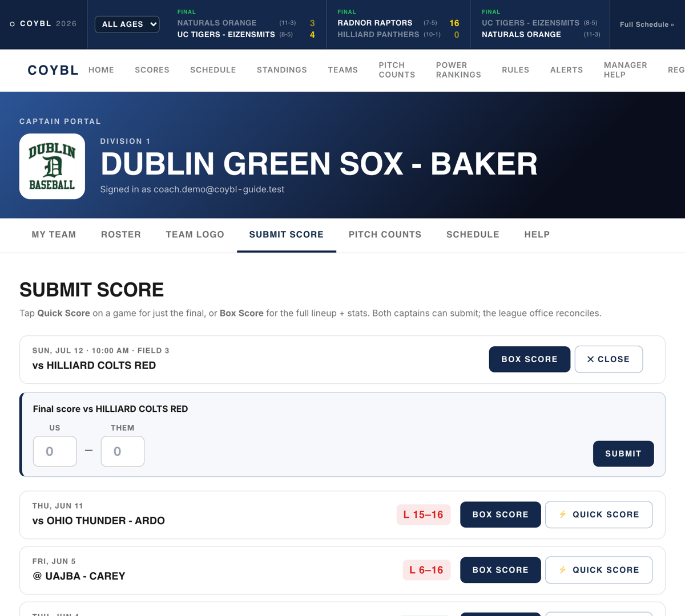The width and height of the screenshot is (685, 616).
Task: Switch to the ROSTER tab
Action: coord(121,234)
